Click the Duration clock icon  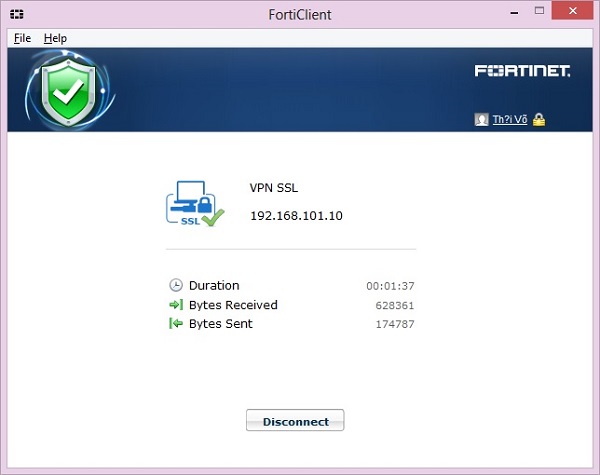click(176, 285)
